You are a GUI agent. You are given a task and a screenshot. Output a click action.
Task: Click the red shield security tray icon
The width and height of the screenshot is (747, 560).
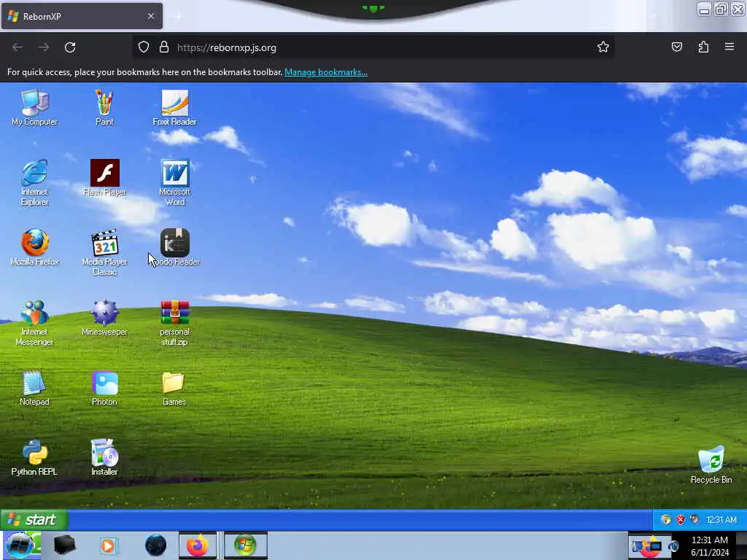[681, 519]
